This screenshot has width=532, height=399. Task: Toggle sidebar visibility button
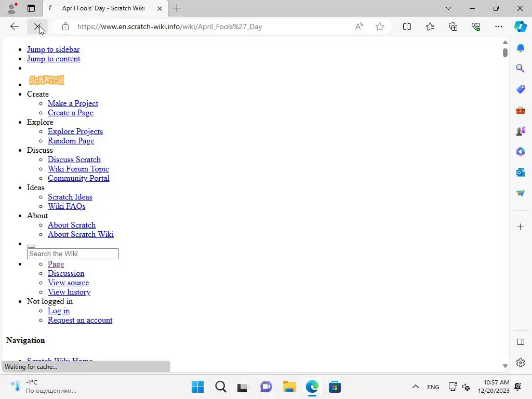pyautogui.click(x=521, y=342)
